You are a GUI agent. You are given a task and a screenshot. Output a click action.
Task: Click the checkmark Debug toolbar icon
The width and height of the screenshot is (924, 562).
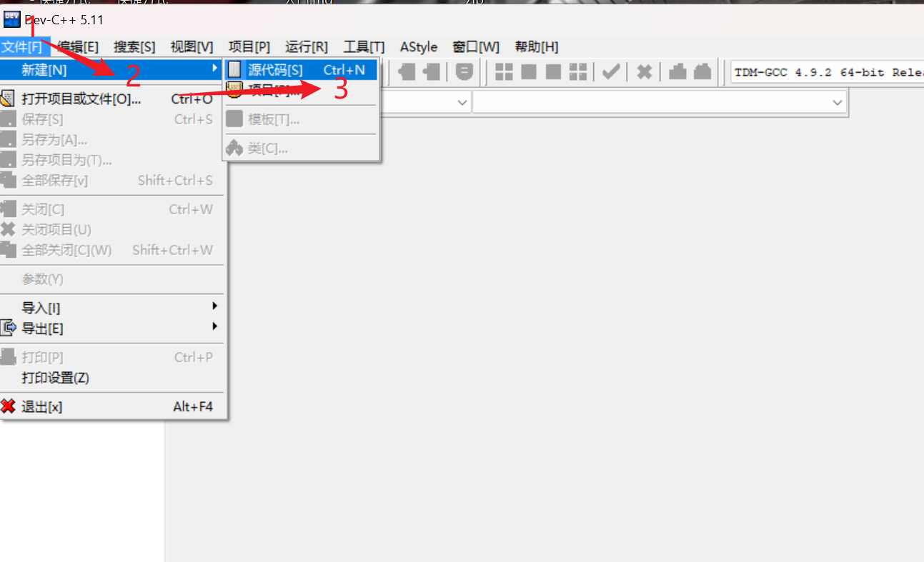pyautogui.click(x=610, y=71)
